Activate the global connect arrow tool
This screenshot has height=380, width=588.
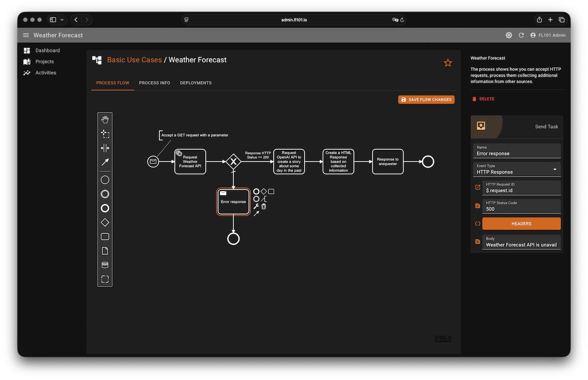coord(105,162)
